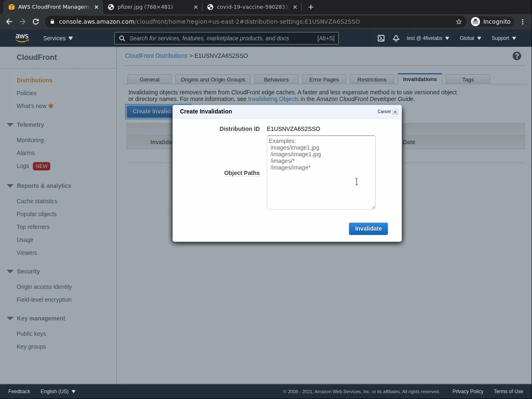Expand the Services dropdown
The width and height of the screenshot is (532, 399).
pyautogui.click(x=58, y=38)
